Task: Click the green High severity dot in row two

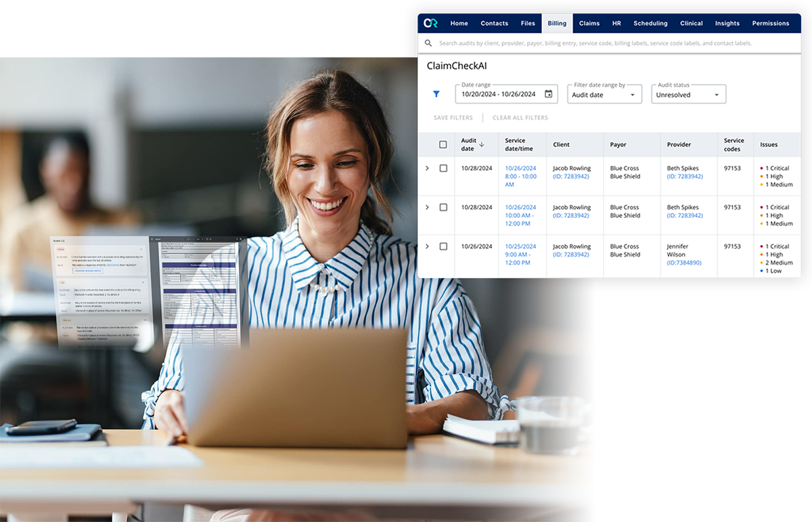Action: click(761, 215)
